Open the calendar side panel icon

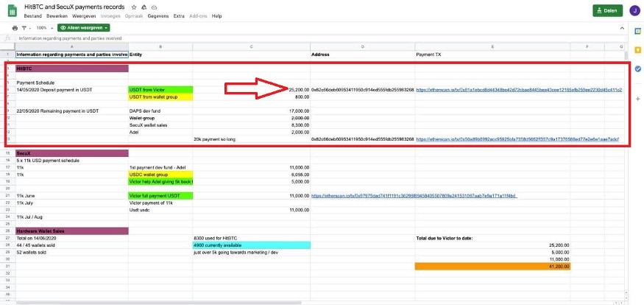638,31
